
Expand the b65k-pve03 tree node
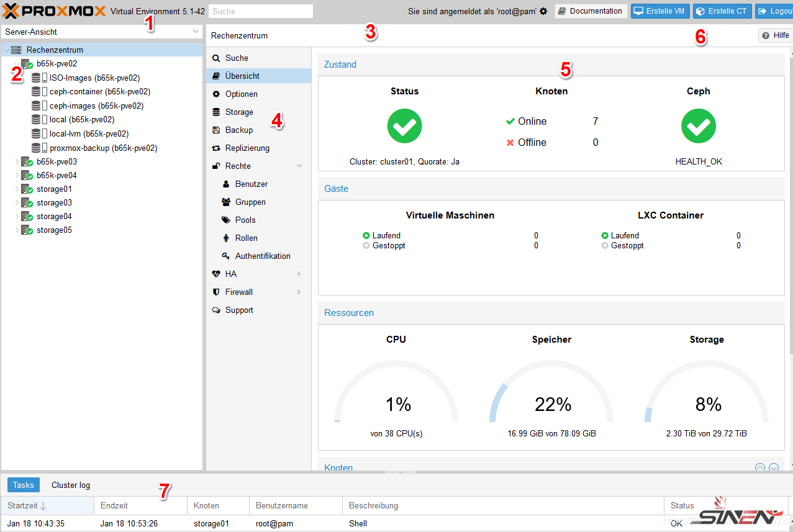(x=17, y=161)
